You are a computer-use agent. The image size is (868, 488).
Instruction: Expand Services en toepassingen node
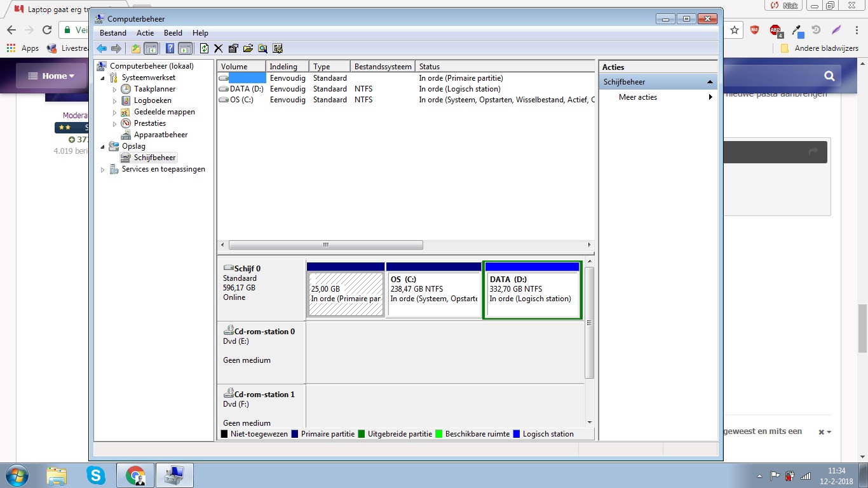click(103, 170)
